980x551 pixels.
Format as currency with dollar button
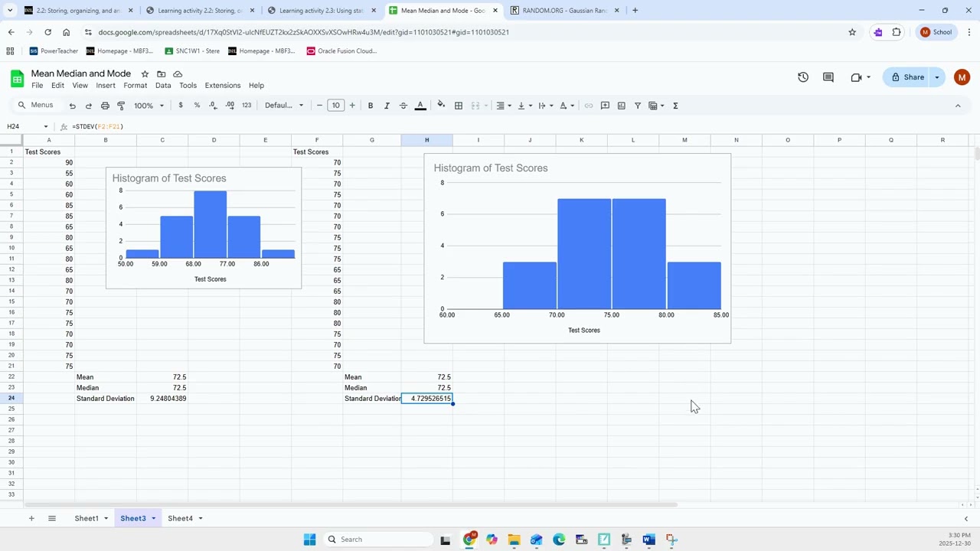coord(181,106)
